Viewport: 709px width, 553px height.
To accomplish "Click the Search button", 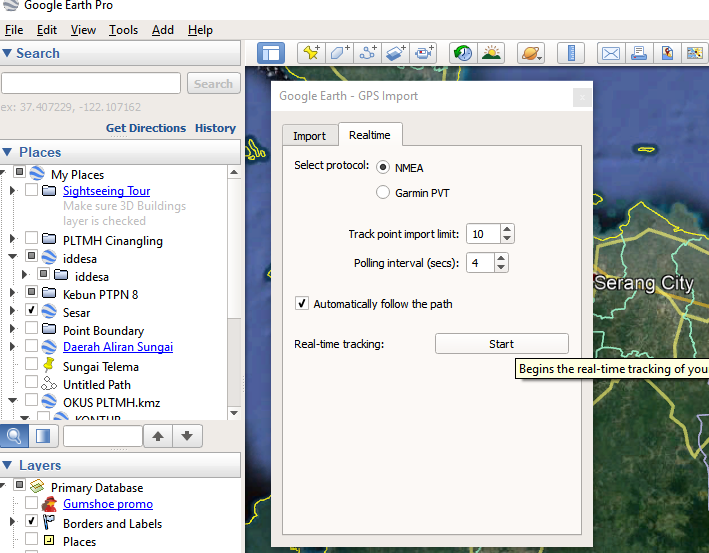I will coord(213,84).
